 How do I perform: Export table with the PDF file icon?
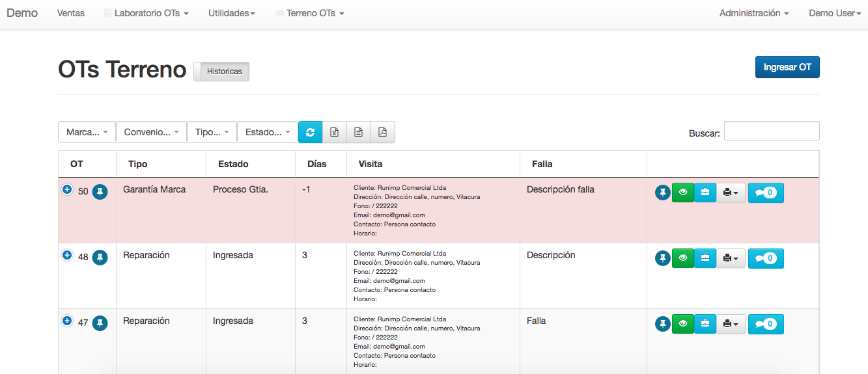[382, 132]
